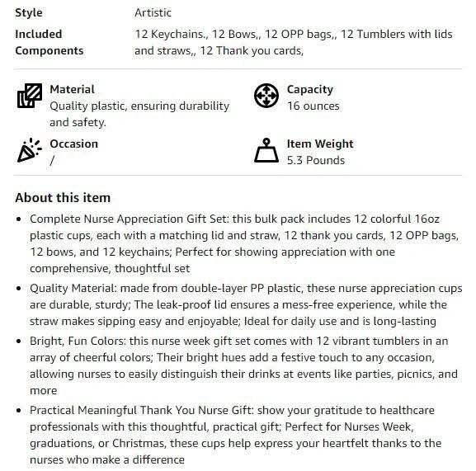Viewport: 476px width, 471px height.
Task: Click the Practical Meaningful Thank You bullet
Action: click(x=236, y=435)
